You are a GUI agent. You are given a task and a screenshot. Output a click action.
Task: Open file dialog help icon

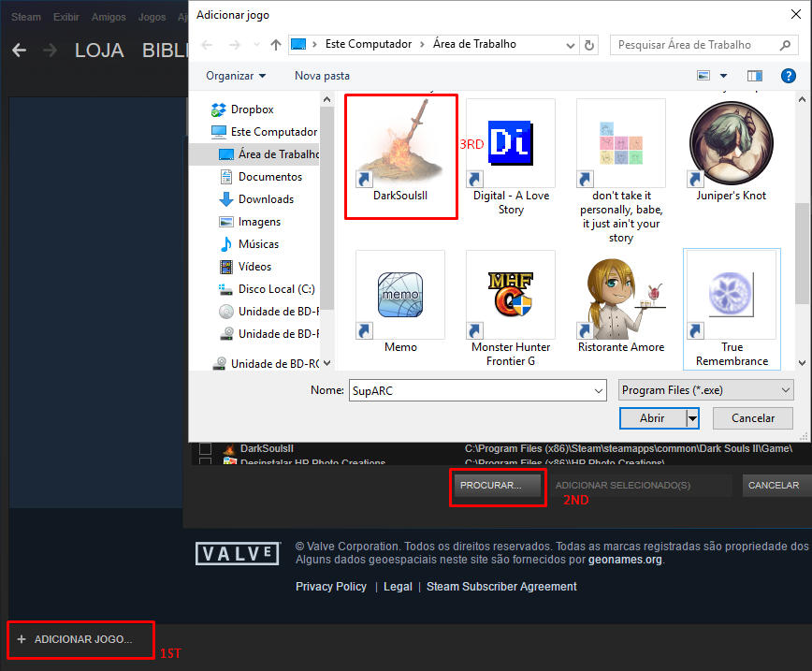[x=788, y=76]
